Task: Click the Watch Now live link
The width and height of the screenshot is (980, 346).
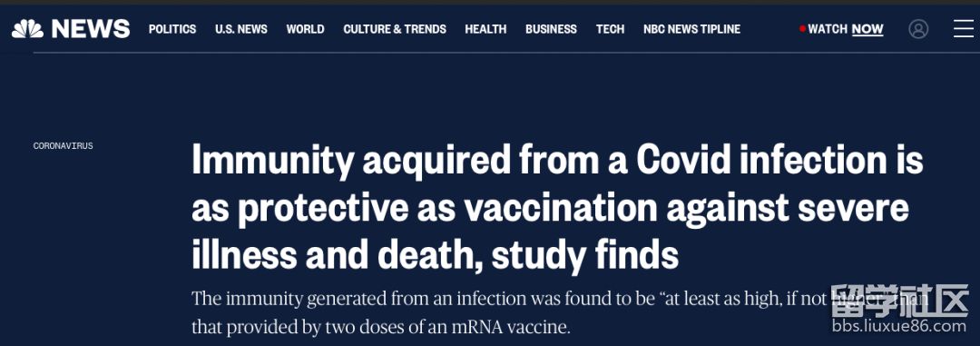Action: coord(841,29)
